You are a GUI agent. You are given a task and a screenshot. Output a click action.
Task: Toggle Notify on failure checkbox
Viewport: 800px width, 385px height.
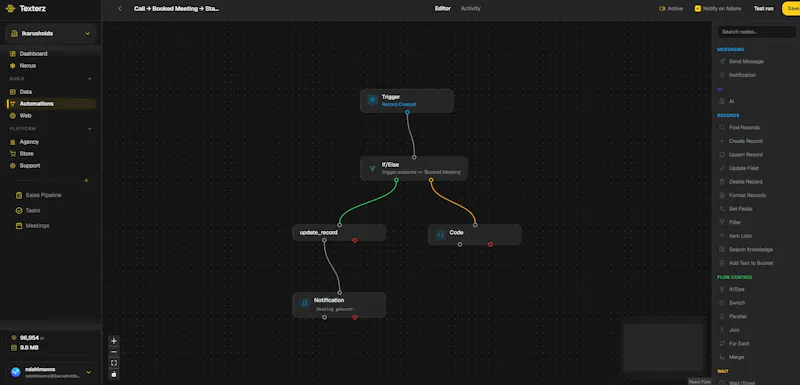(x=697, y=9)
